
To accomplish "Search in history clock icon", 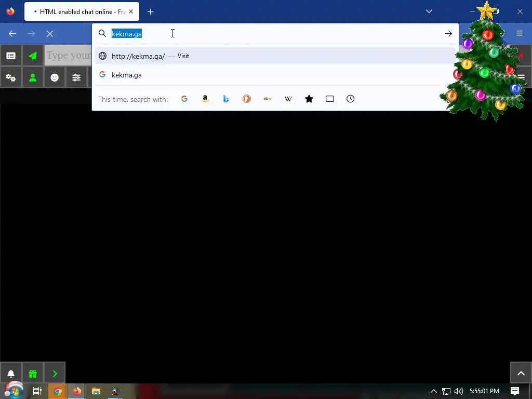I will [x=351, y=99].
